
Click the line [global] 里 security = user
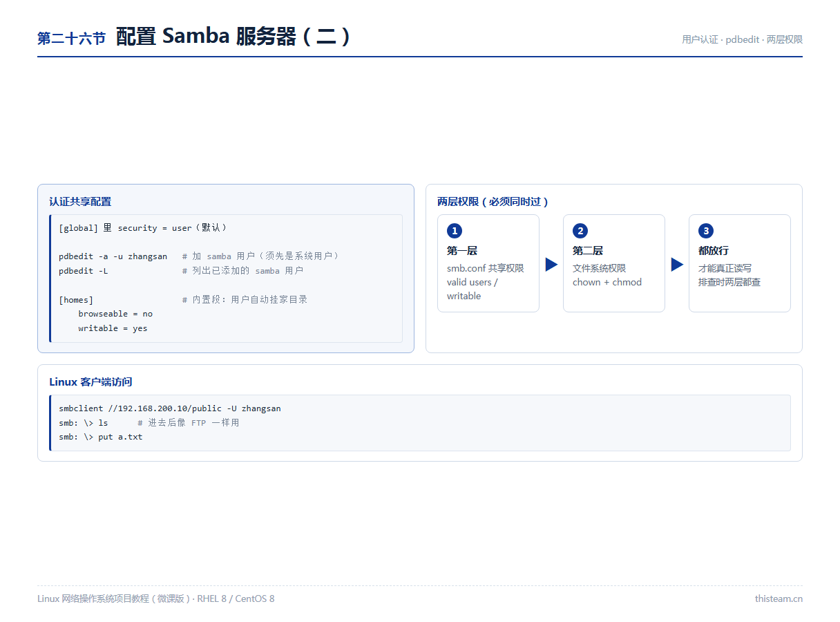(142, 227)
